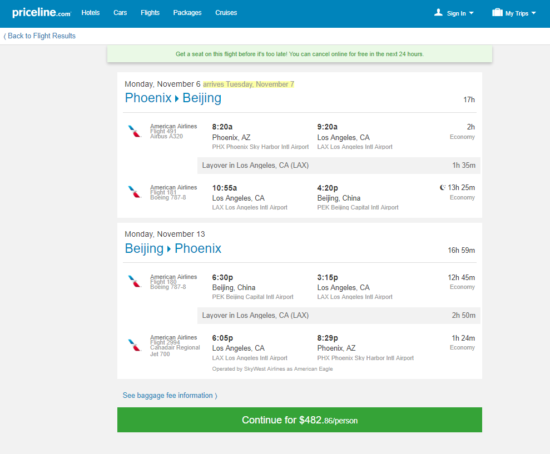This screenshot has height=454, width=550.
Task: Open the Hotels menu item
Action: tap(90, 13)
